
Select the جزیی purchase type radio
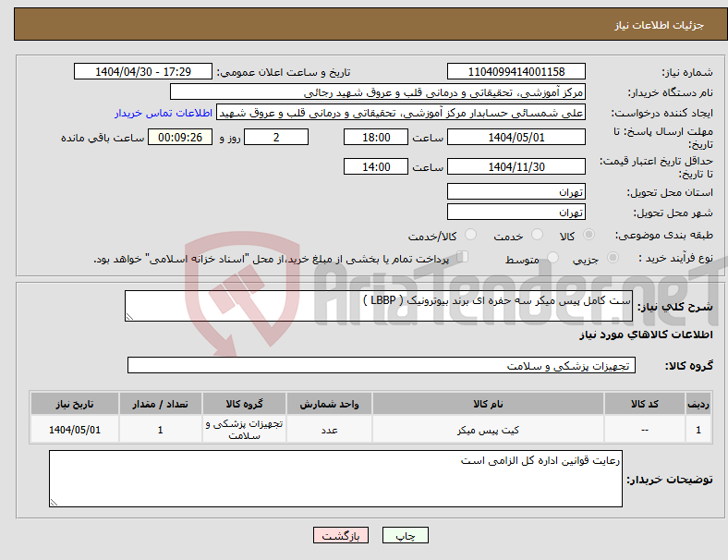(613, 258)
